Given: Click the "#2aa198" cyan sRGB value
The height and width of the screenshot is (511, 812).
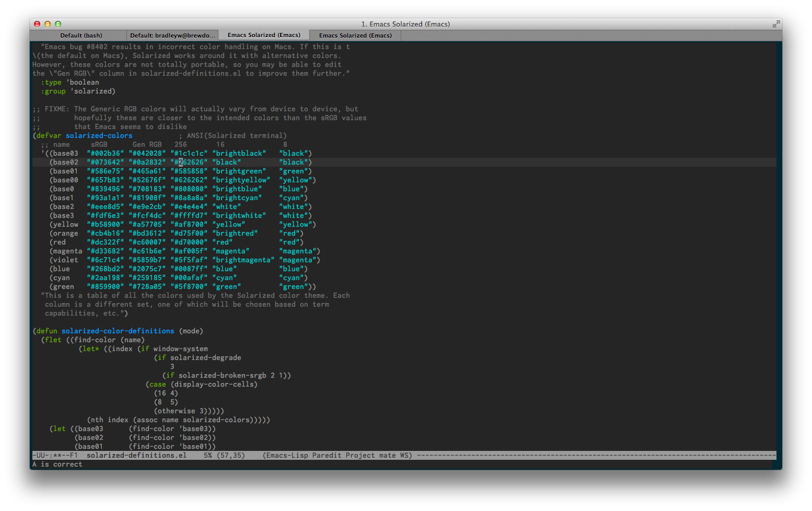Looking at the screenshot, I should click(106, 278).
